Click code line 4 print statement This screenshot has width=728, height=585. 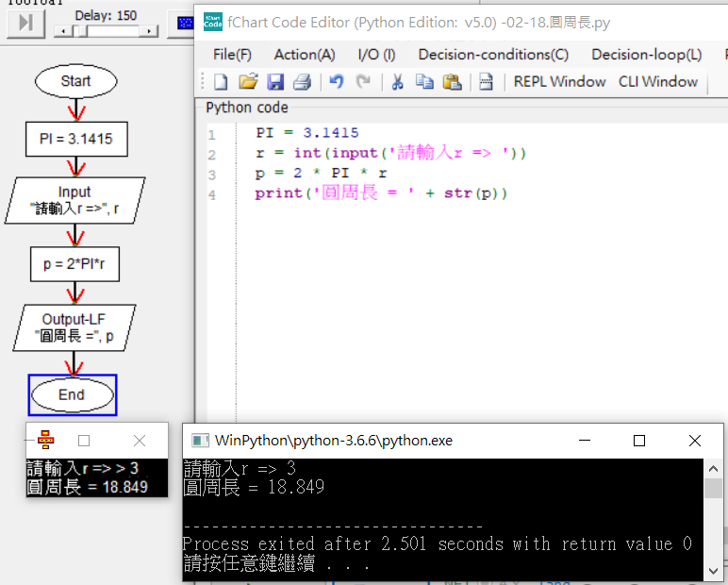pyautogui.click(x=381, y=192)
